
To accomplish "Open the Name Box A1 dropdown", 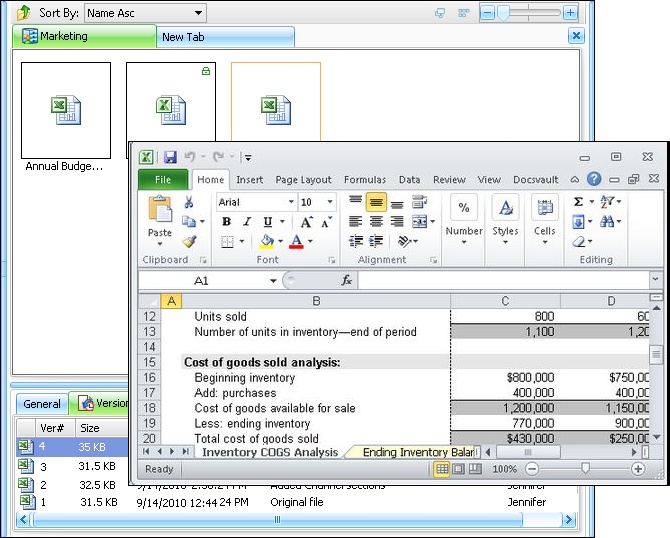I will [273, 281].
